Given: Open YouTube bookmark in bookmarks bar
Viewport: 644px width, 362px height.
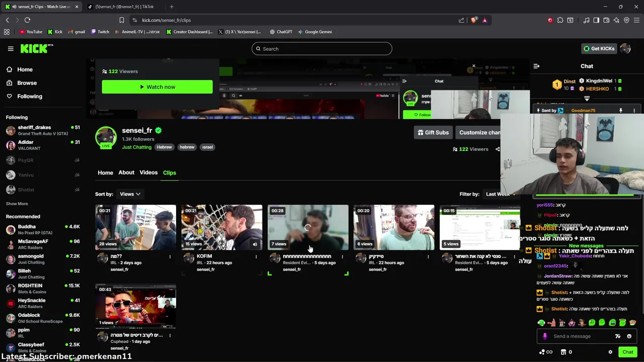Looking at the screenshot, I should coord(31,32).
